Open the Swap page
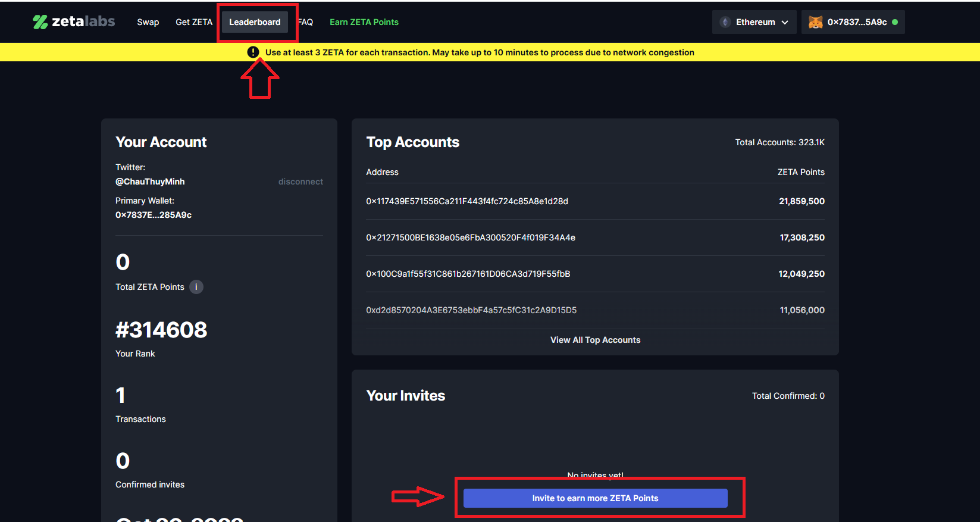Viewport: 980px width, 522px height. 148,22
